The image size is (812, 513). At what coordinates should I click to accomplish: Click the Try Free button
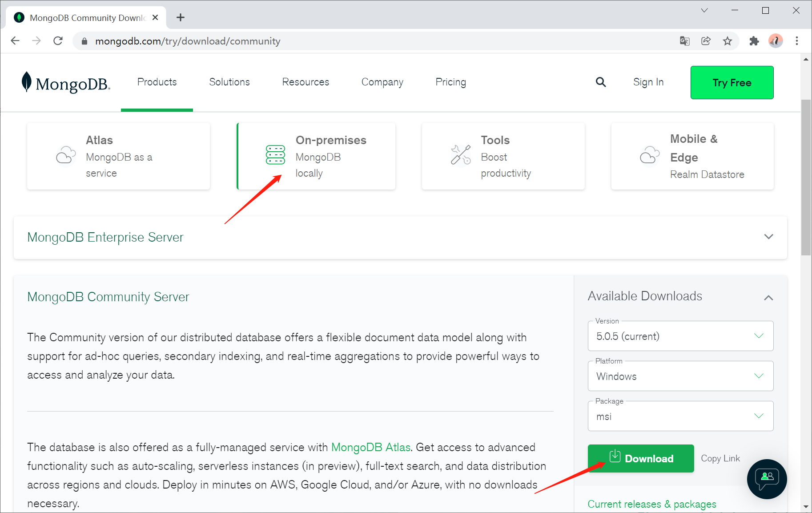click(x=732, y=82)
